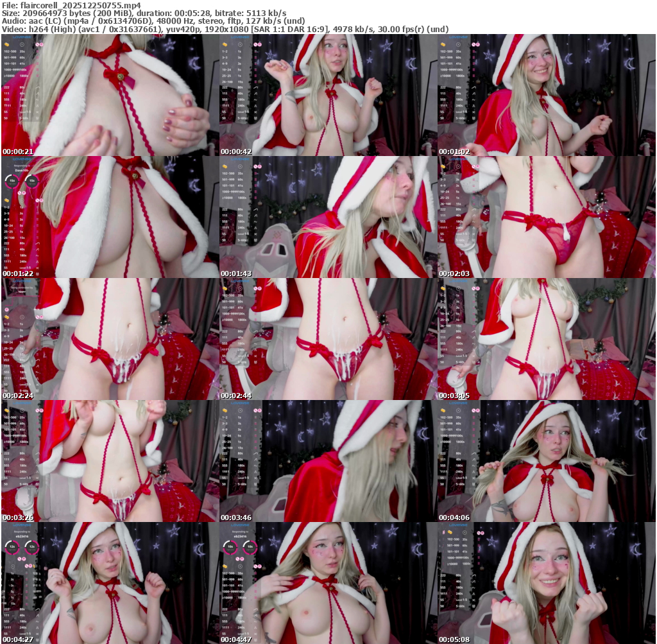Select the frame at 00:04:47

pyautogui.click(x=328, y=582)
